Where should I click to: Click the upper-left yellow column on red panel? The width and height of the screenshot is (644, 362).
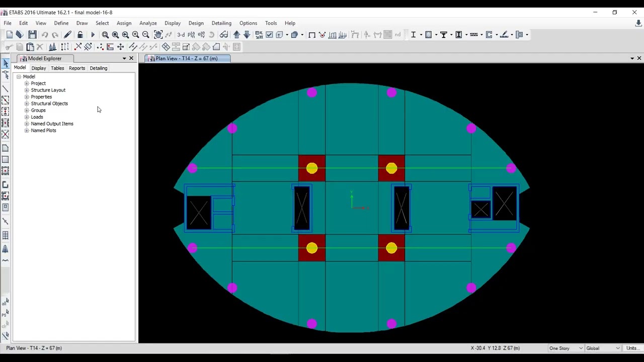[312, 168]
